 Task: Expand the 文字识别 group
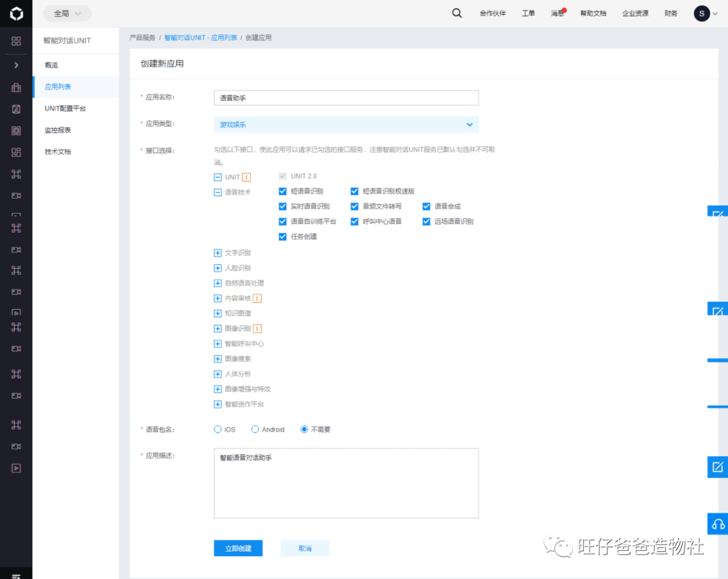tap(217, 253)
